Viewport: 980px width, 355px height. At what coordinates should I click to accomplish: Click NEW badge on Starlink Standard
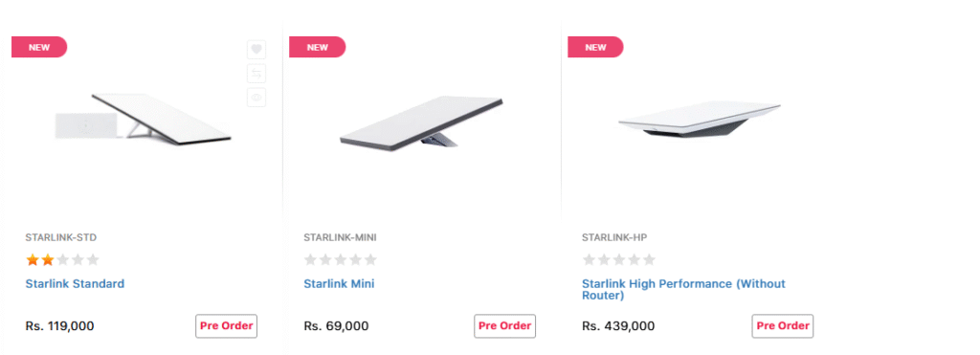coord(39,47)
